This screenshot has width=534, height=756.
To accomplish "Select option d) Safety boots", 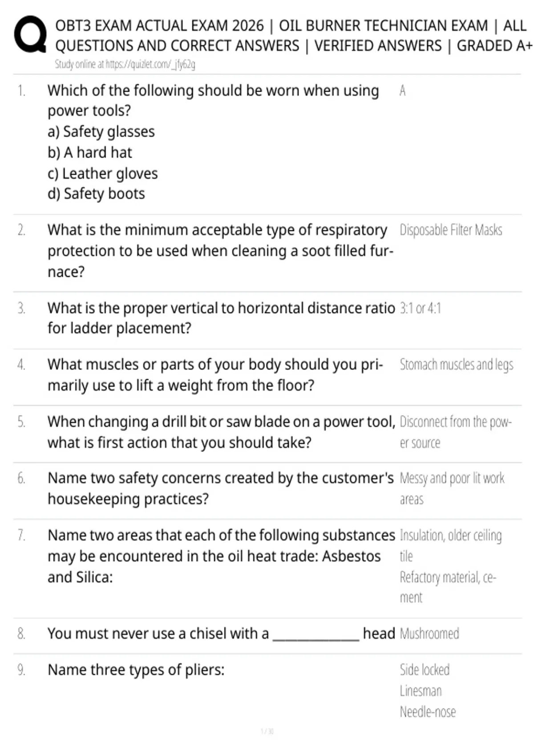I will (96, 194).
